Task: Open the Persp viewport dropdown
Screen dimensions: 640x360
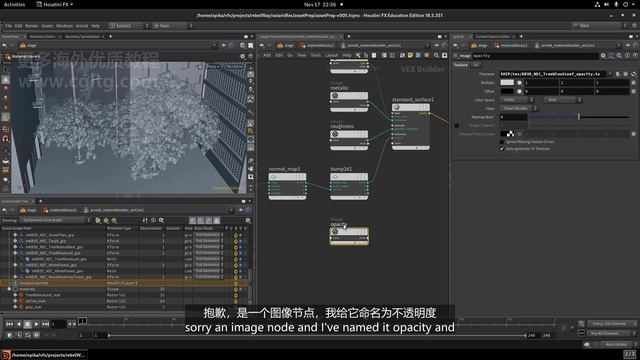Action: pyautogui.click(x=213, y=67)
